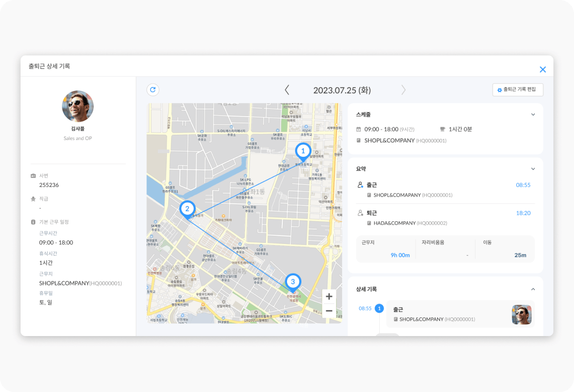Click 09:00 - 18:00 under 근무시간
574x392 pixels.
tap(56, 242)
